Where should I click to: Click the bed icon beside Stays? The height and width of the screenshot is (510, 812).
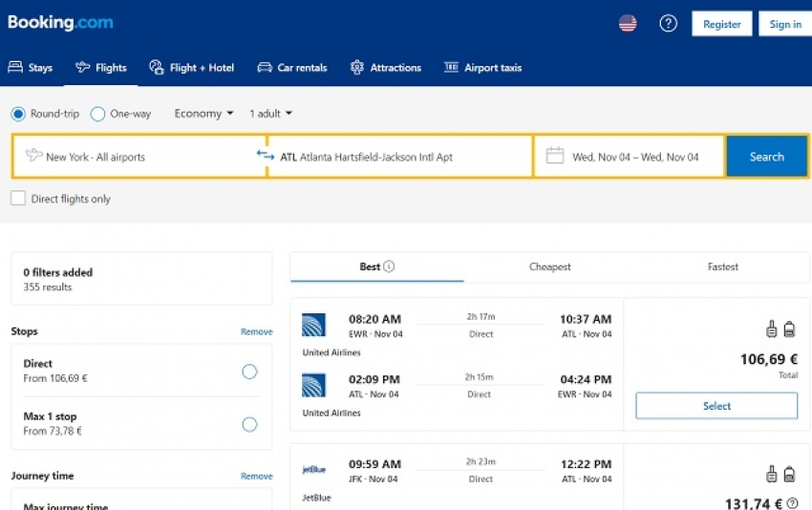click(15, 67)
